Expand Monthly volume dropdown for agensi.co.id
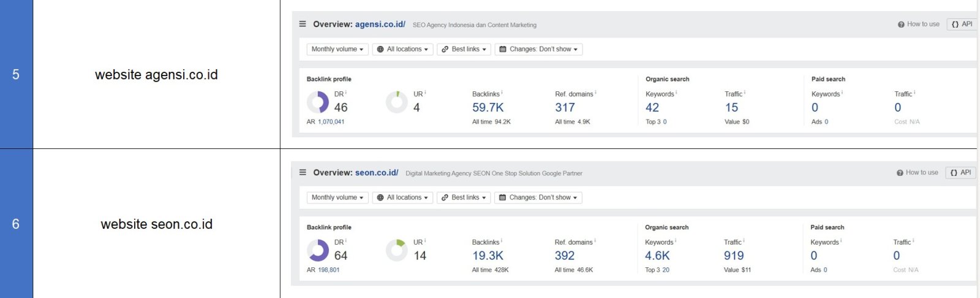The image size is (980, 298). point(337,49)
